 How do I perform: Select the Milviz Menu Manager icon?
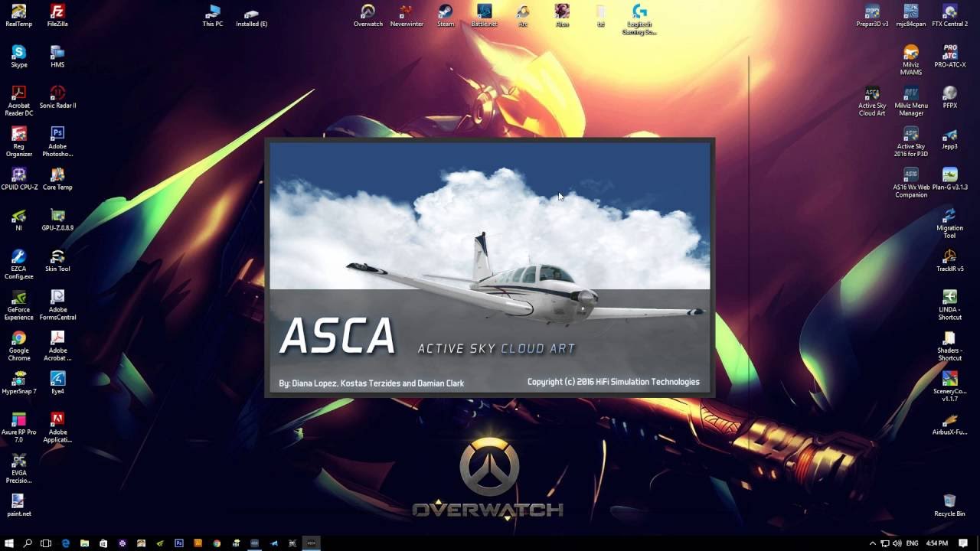tap(911, 101)
